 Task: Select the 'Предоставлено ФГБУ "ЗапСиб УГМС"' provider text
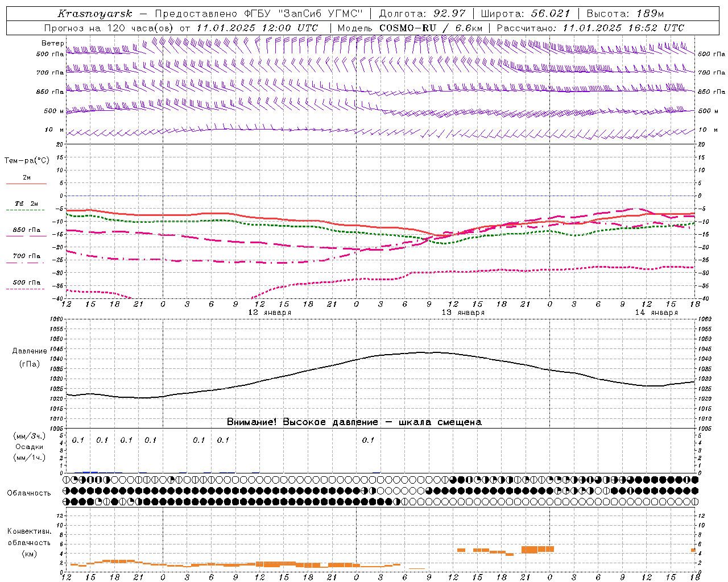[x=259, y=14]
